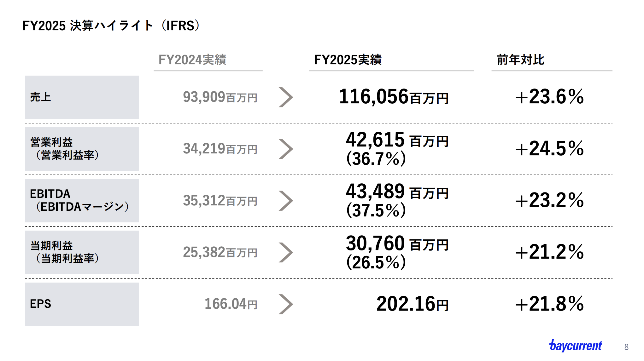The image size is (644, 361).
Task: Click the 前年対比 column header
Action: (520, 60)
